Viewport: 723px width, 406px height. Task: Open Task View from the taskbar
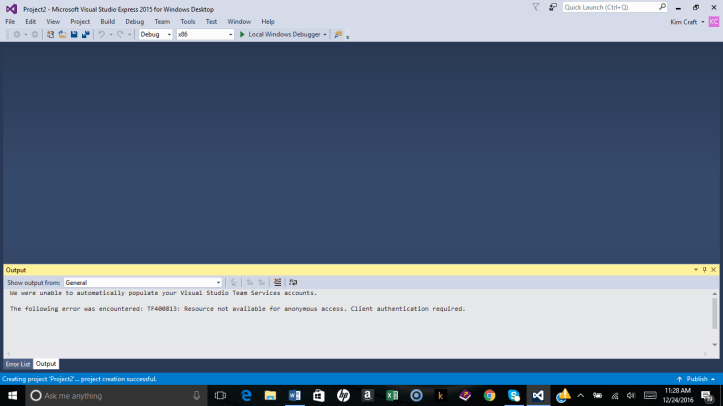220,395
